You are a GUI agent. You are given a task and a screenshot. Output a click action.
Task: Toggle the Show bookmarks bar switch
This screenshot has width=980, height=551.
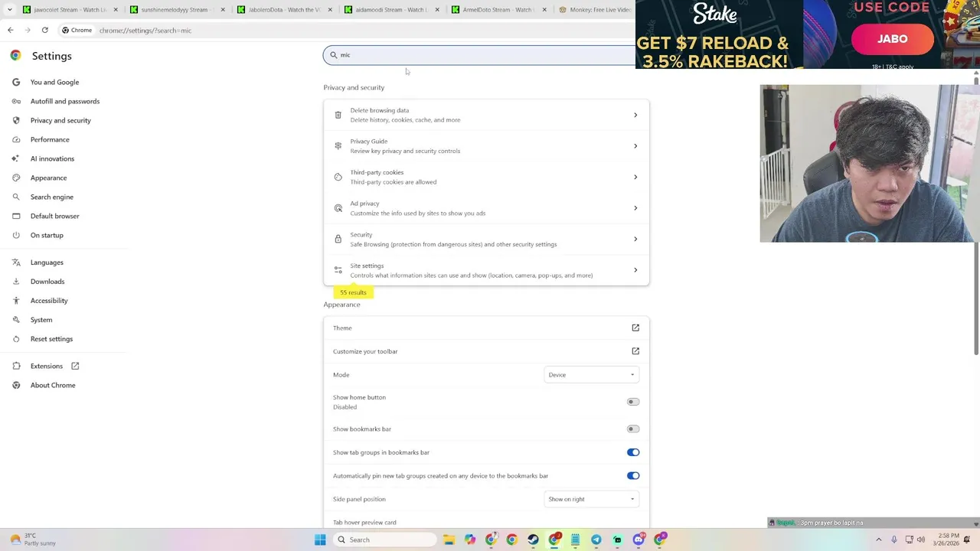coord(633,429)
